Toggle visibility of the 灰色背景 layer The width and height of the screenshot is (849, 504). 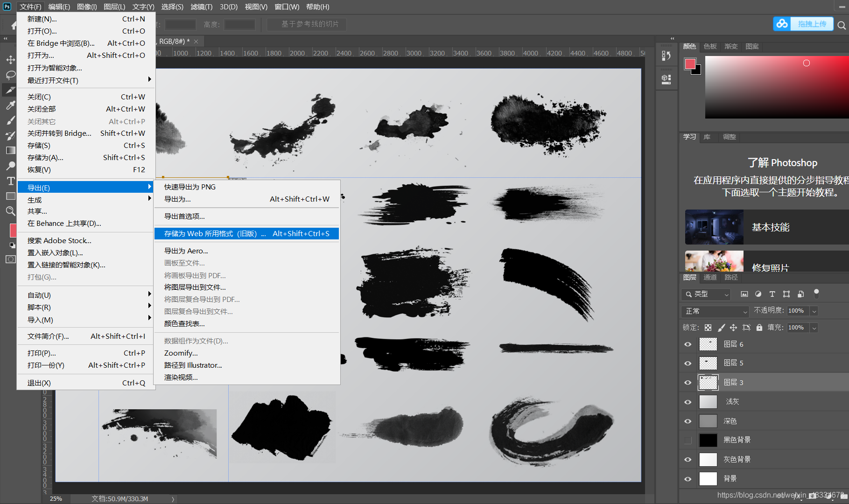coord(688,460)
